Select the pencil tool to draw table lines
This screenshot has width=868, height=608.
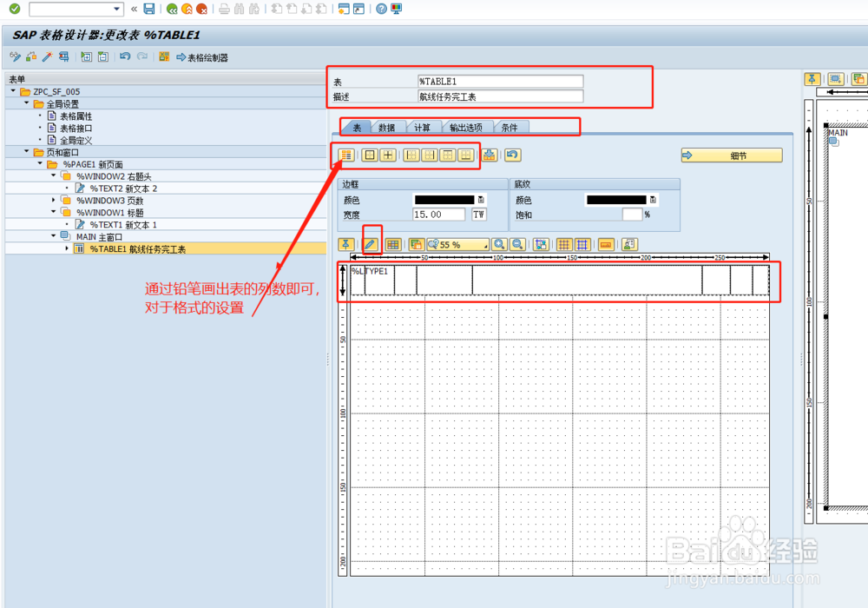pyautogui.click(x=372, y=244)
